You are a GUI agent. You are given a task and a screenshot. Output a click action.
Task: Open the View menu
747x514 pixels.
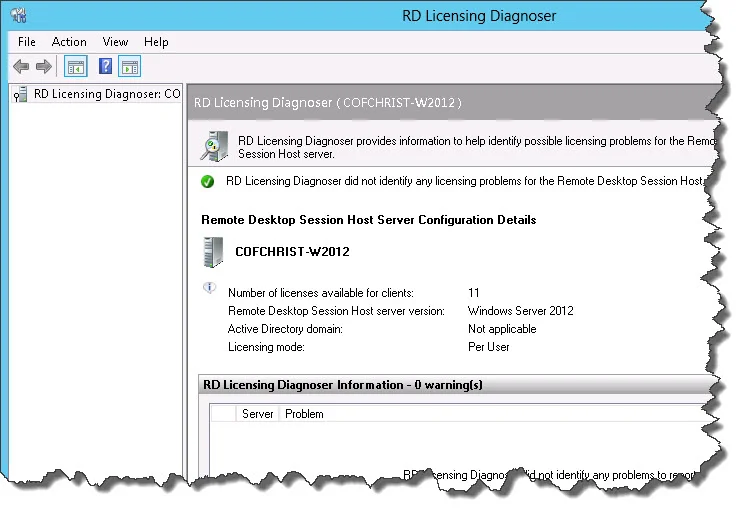[115, 42]
